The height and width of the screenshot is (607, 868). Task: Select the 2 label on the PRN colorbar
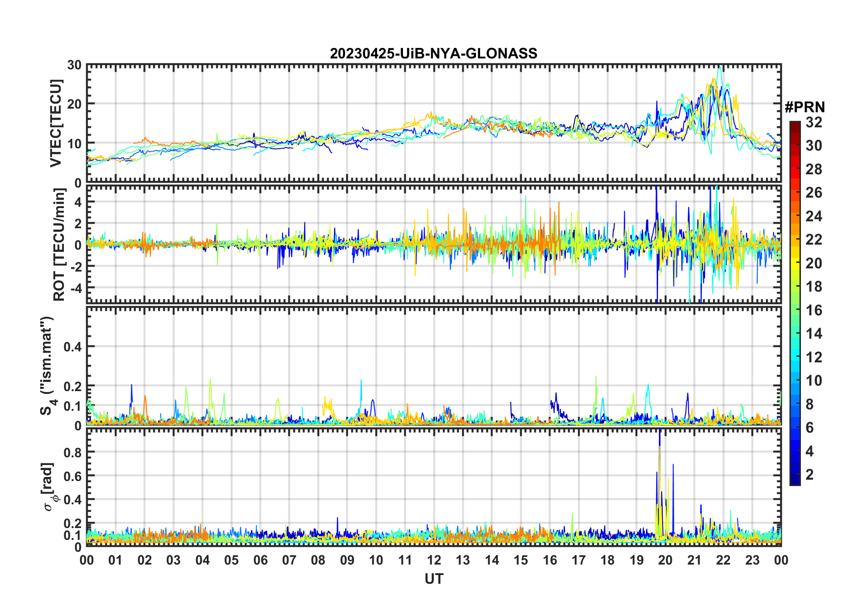click(x=810, y=475)
